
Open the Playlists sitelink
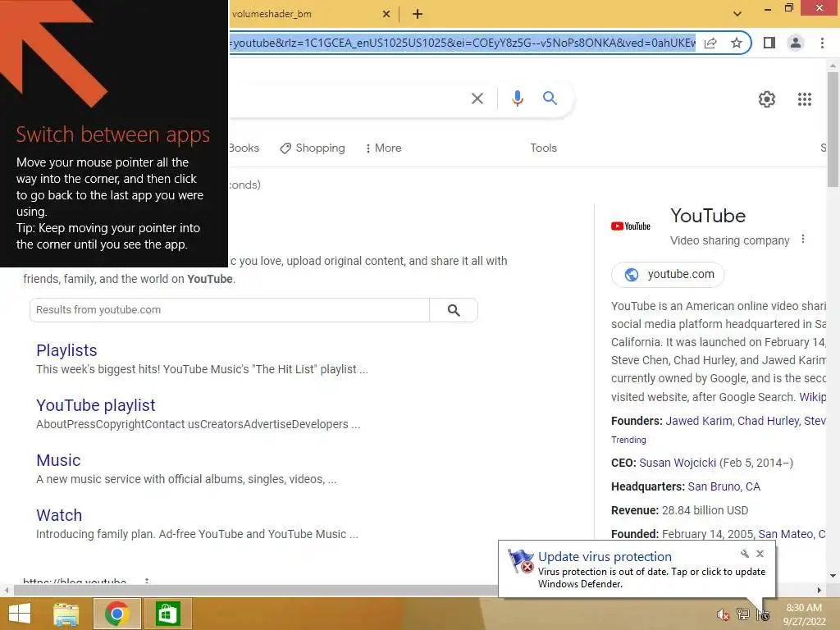pyautogui.click(x=66, y=350)
